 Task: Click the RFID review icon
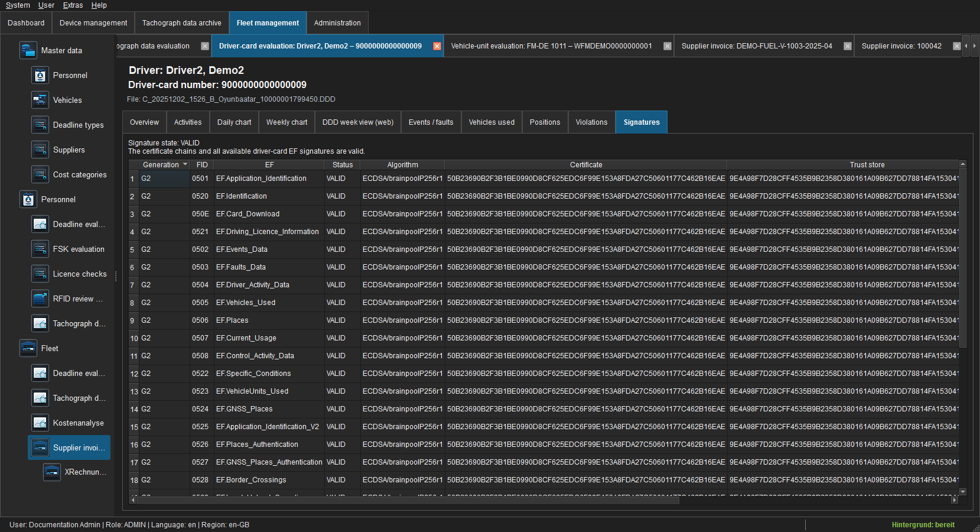click(x=40, y=299)
